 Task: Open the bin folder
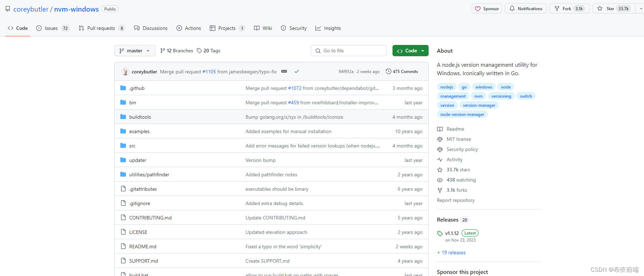coord(133,103)
